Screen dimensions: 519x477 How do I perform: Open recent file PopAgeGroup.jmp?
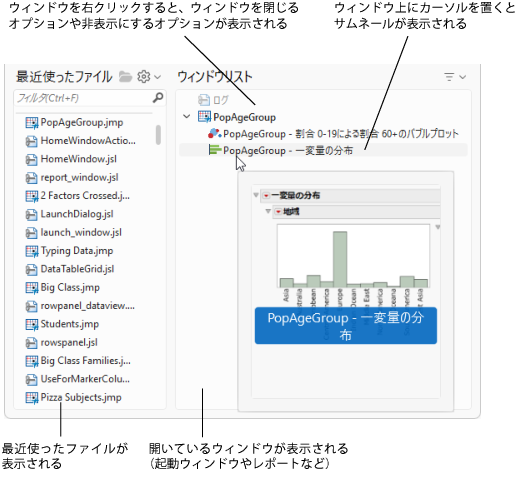(82, 122)
